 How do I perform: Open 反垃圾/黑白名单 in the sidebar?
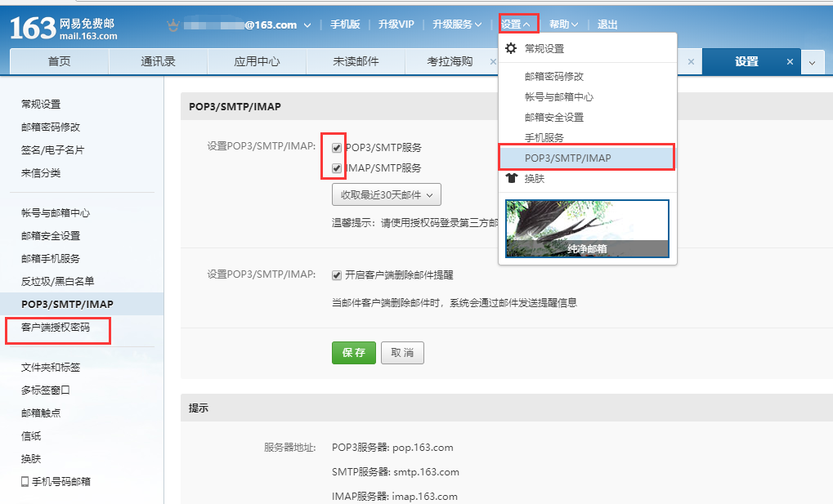57,282
